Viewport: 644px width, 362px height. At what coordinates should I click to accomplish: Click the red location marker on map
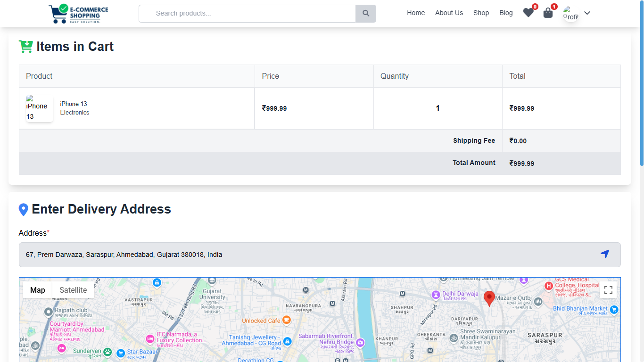point(489,298)
